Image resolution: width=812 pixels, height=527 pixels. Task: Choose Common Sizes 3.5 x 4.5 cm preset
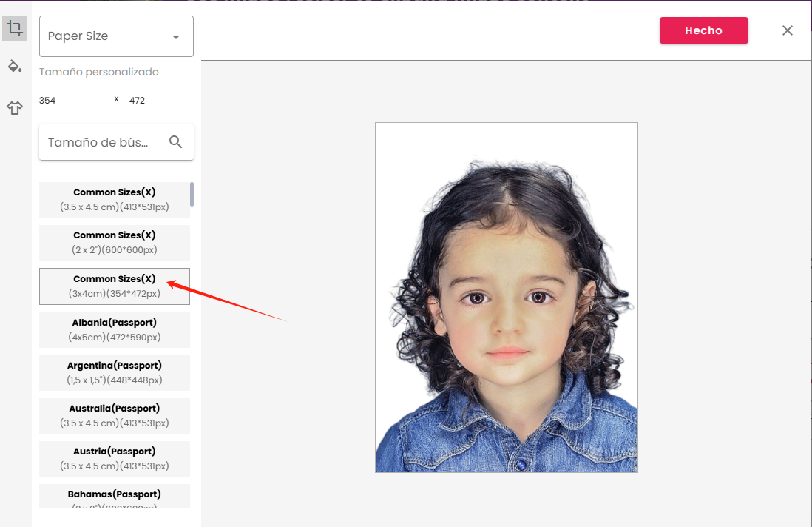115,200
